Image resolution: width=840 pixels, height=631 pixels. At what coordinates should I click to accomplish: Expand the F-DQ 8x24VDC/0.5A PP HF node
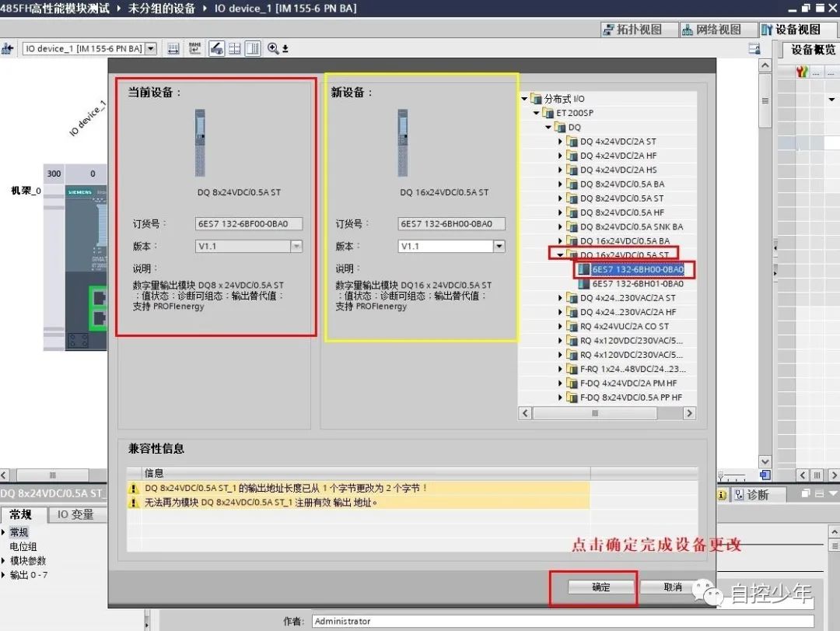tap(560, 398)
